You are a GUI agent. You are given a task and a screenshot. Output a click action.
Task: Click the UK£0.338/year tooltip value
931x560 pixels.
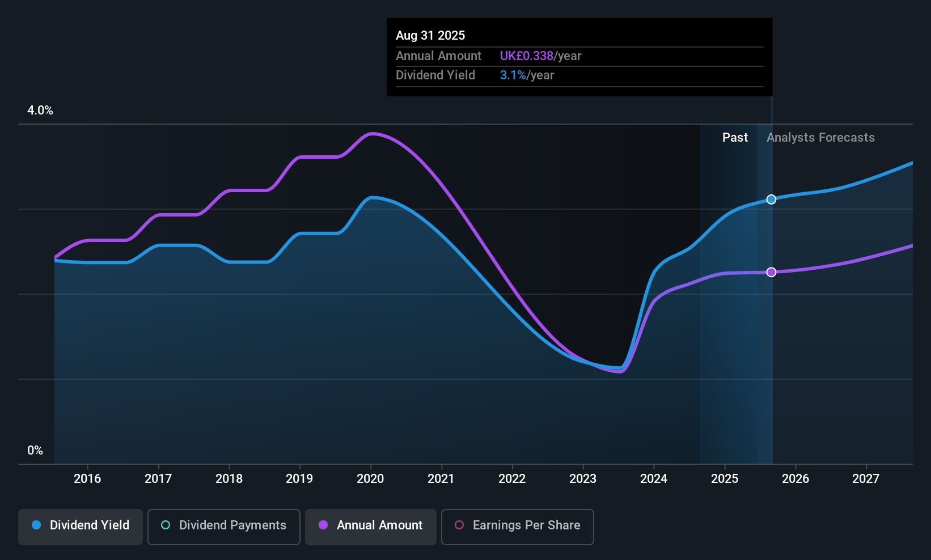tap(540, 56)
